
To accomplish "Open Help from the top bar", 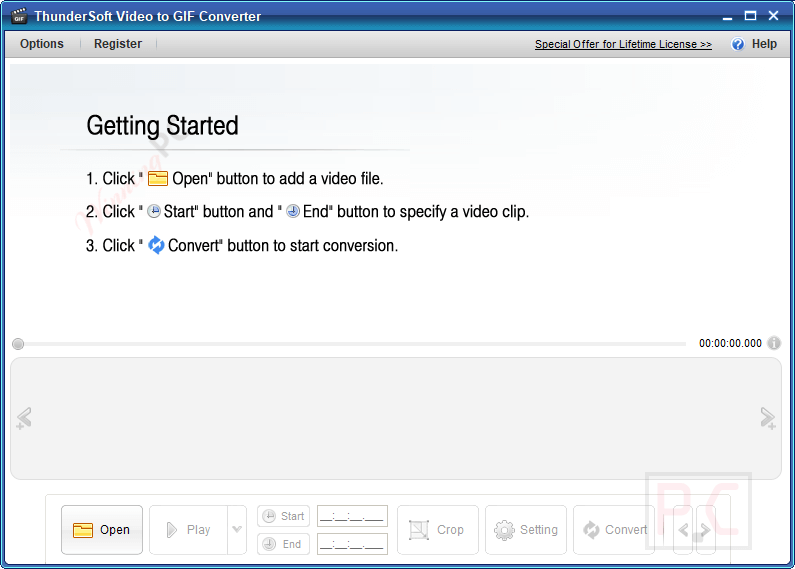I will (x=764, y=44).
